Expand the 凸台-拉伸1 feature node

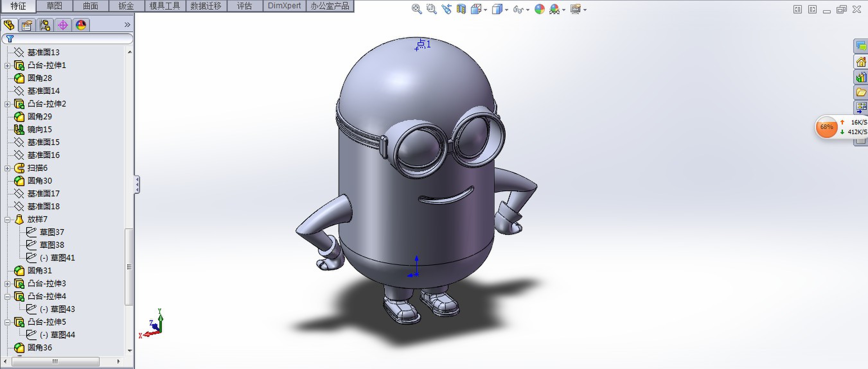point(7,66)
